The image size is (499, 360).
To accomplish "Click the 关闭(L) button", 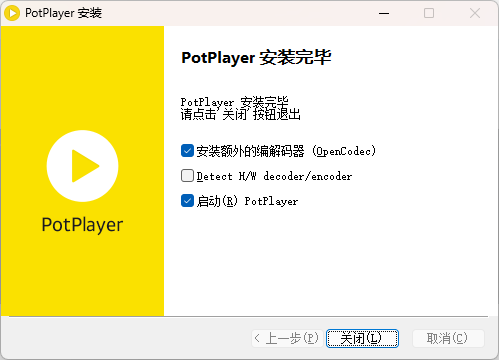I will point(362,339).
